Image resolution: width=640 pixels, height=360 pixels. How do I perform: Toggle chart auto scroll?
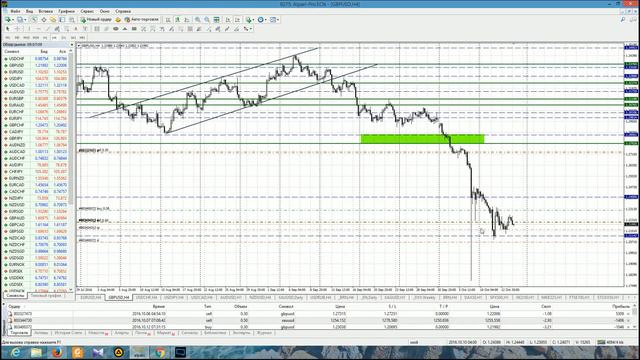[x=228, y=20]
